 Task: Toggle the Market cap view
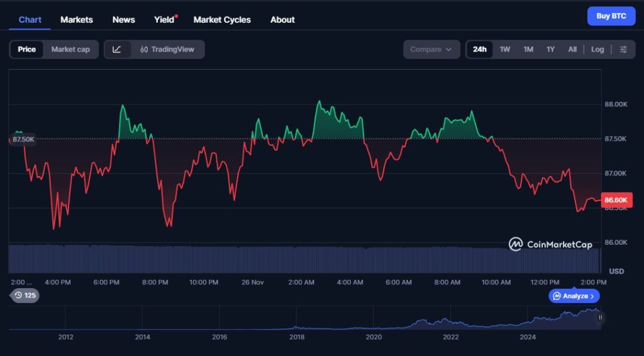pyautogui.click(x=70, y=49)
